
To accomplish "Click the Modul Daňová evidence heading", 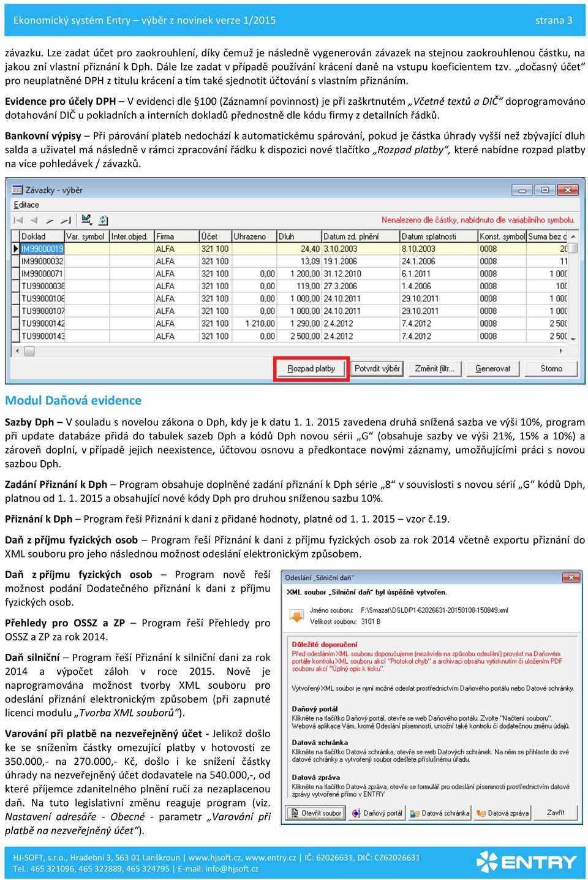I will 73,400.
